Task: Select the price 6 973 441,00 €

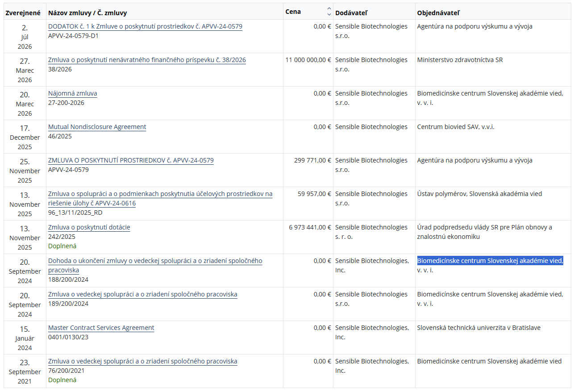Action: (x=310, y=227)
